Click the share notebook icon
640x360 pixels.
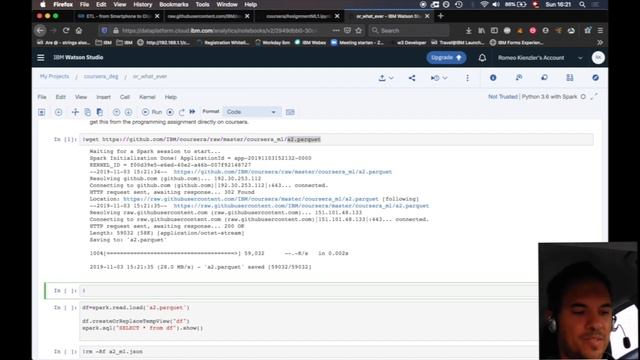412,78
